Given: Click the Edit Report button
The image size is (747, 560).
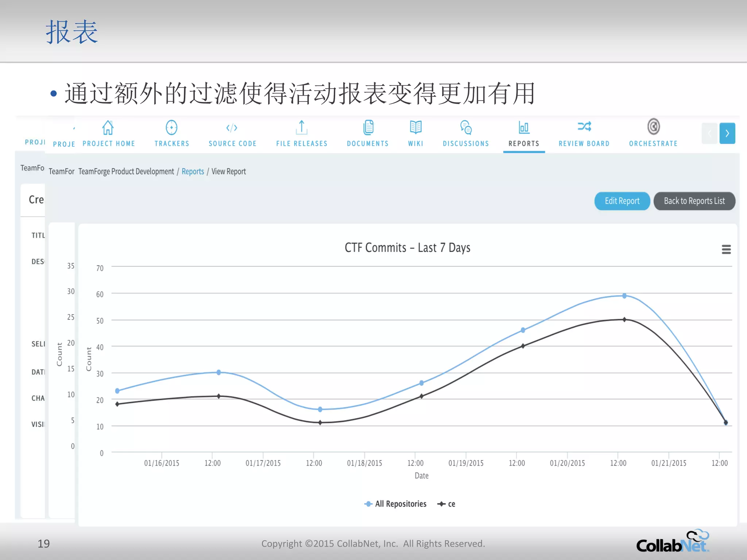Looking at the screenshot, I should click(x=622, y=201).
